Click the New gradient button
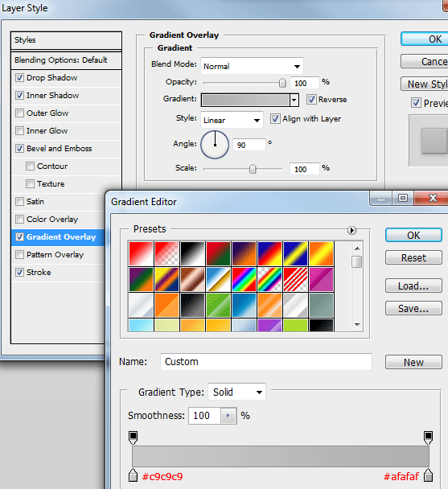448x489 pixels. [x=413, y=362]
